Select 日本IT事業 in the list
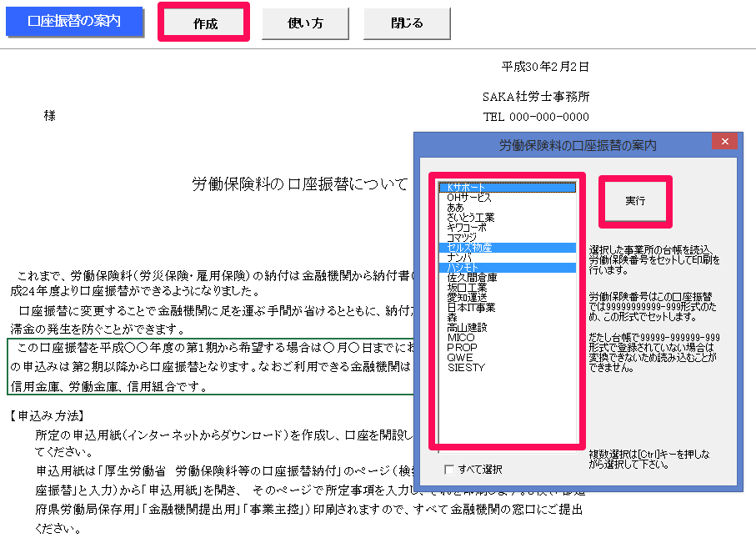This screenshot has height=543, width=756. 508,308
